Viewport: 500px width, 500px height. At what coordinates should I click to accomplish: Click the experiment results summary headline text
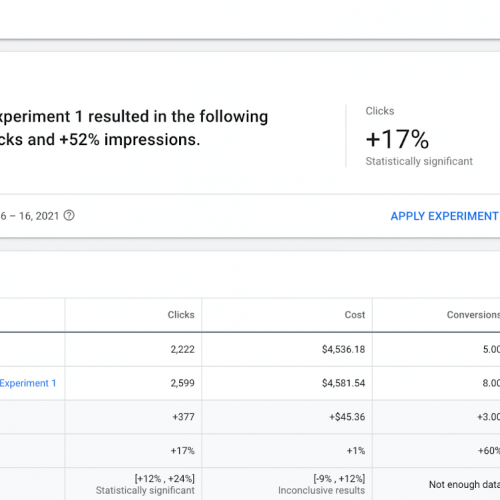point(134,128)
